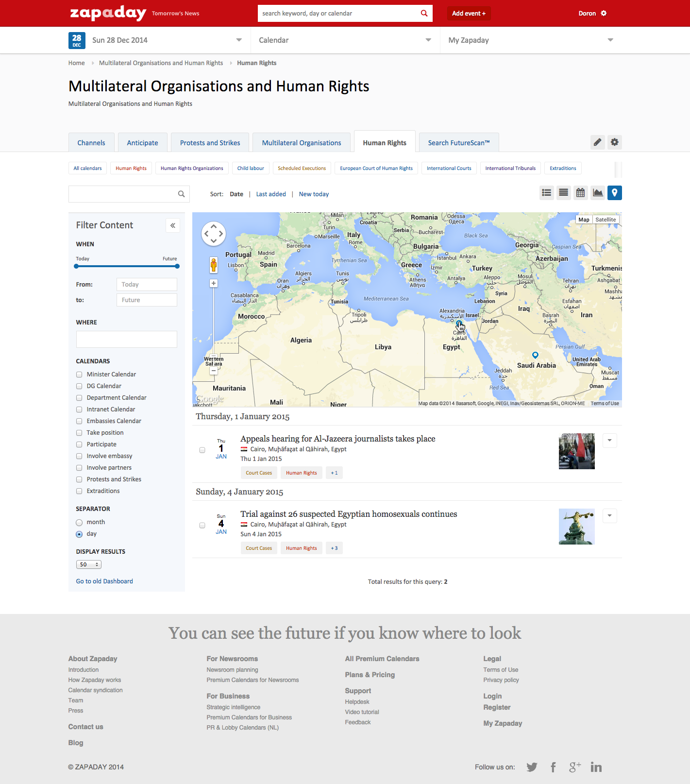Sort results by New today

point(314,194)
